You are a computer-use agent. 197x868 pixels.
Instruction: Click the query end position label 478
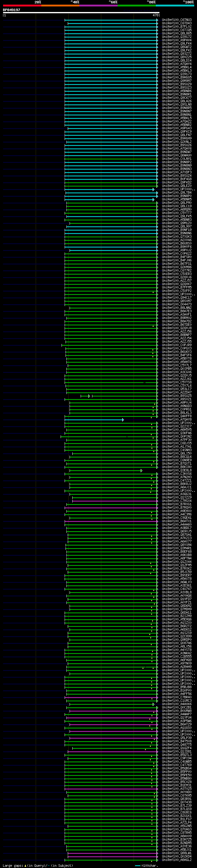(x=155, y=15)
